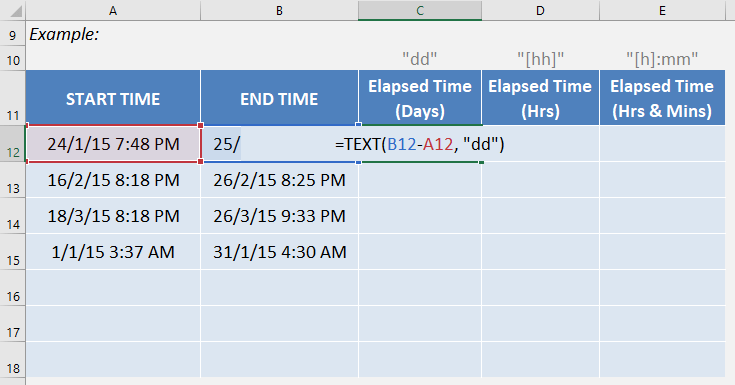Select row 9 header
Image resolution: width=735 pixels, height=385 pixels.
point(13,34)
